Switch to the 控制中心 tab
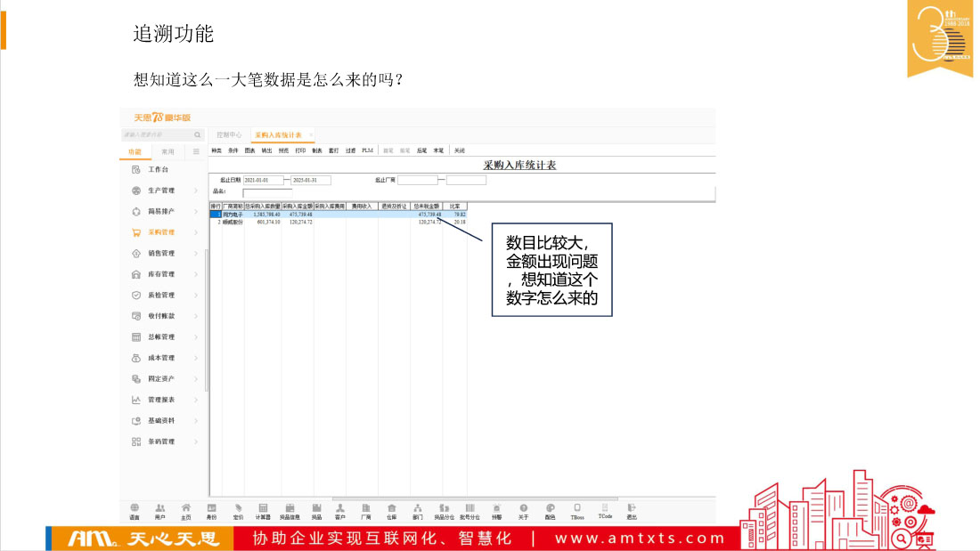The width and height of the screenshot is (980, 551). coord(230,134)
